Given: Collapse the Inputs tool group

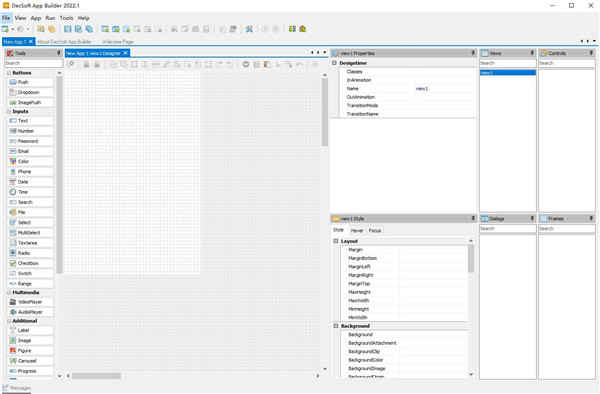Looking at the screenshot, I should (9, 111).
